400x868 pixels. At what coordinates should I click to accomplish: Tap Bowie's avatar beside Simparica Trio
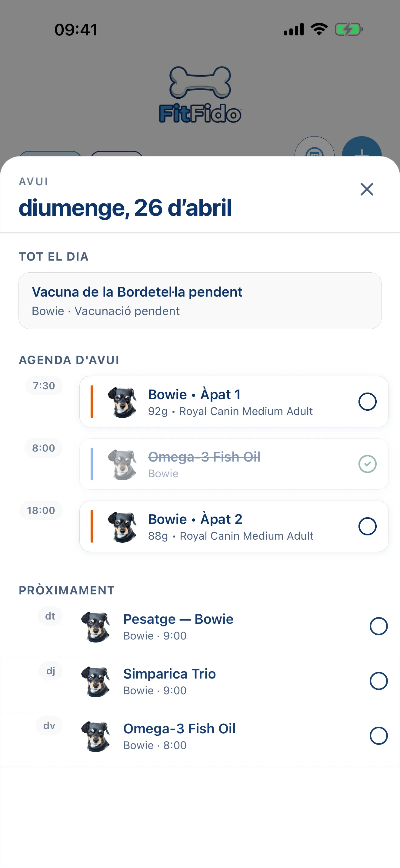coord(96,681)
